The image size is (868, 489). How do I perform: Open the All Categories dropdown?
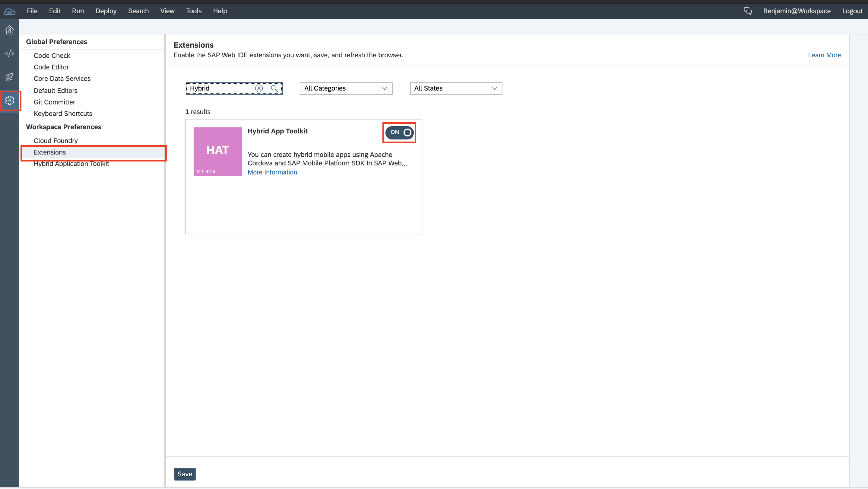point(346,88)
